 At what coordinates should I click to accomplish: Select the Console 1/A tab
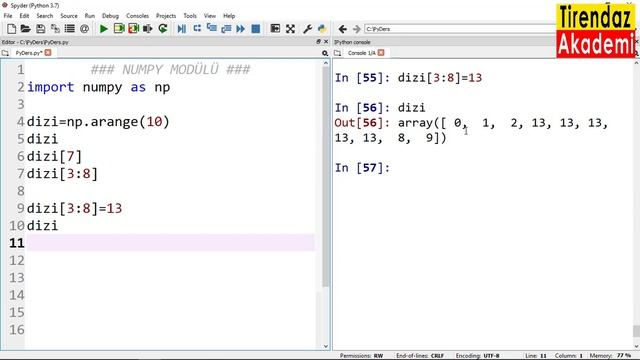361,53
